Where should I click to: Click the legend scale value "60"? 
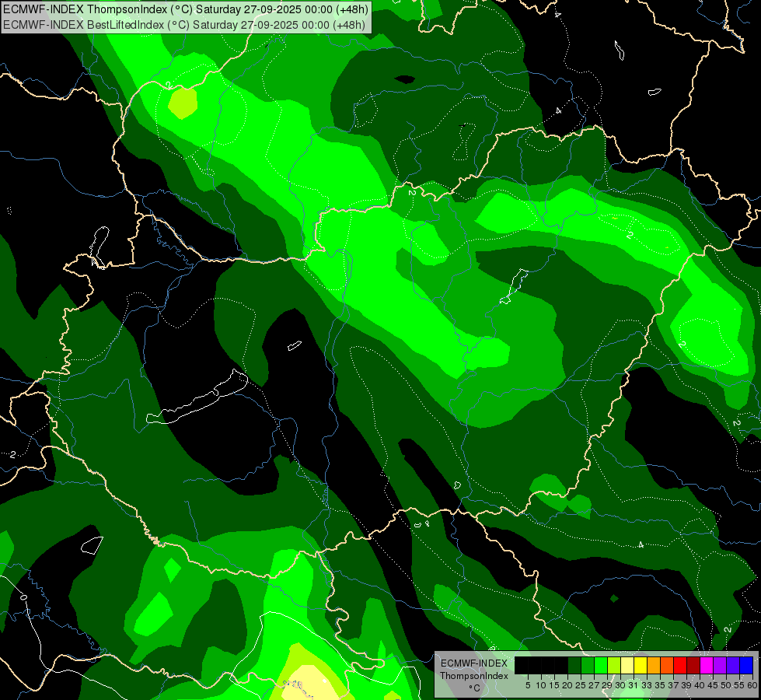tap(752, 685)
